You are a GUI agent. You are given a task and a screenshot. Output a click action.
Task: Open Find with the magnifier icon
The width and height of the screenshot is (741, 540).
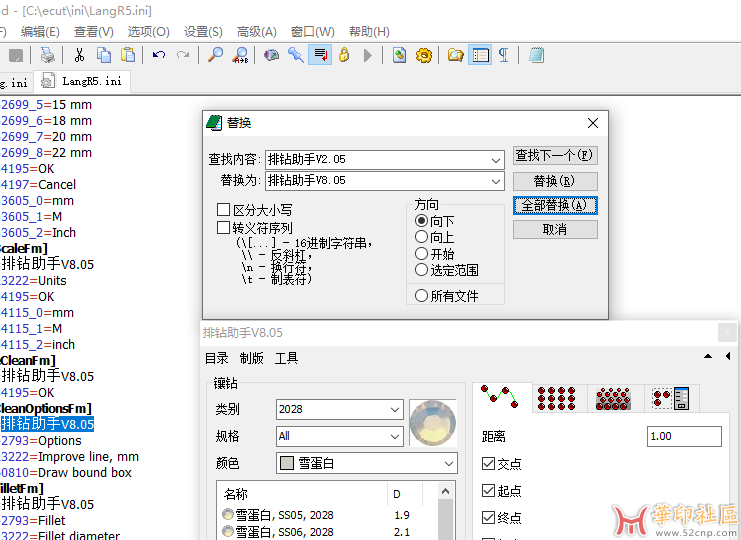coord(215,55)
